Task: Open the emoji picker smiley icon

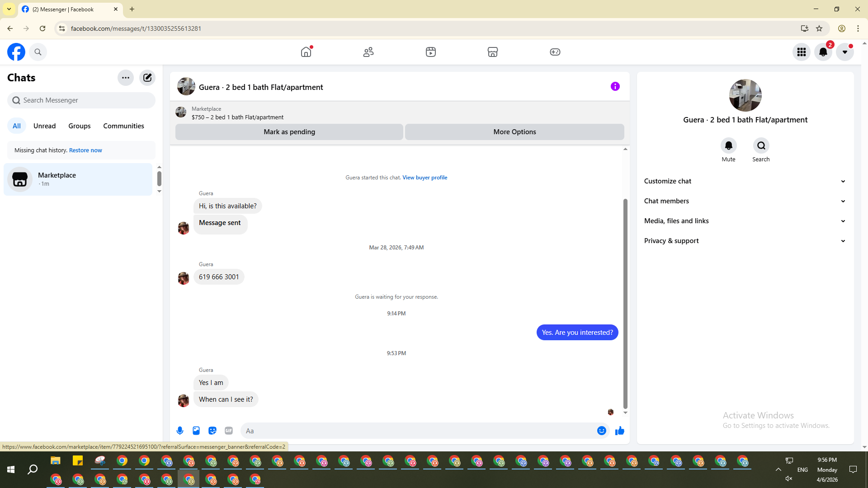Action: pos(602,431)
